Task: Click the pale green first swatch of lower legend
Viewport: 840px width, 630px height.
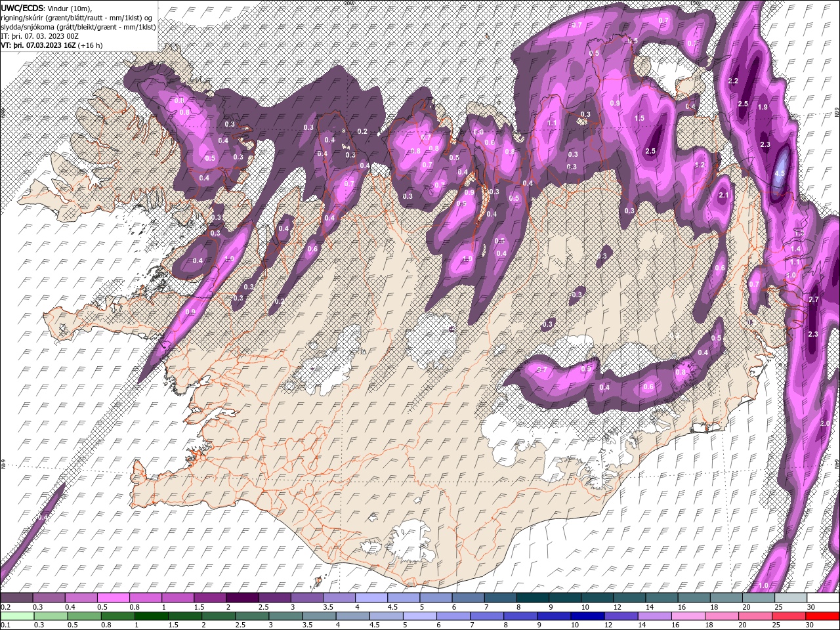Action: (17, 616)
